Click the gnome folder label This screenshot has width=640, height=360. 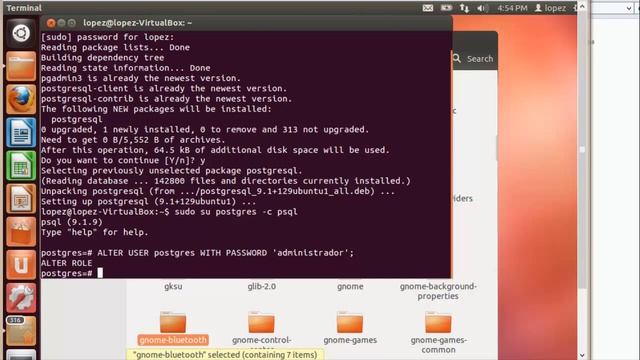tap(350, 287)
